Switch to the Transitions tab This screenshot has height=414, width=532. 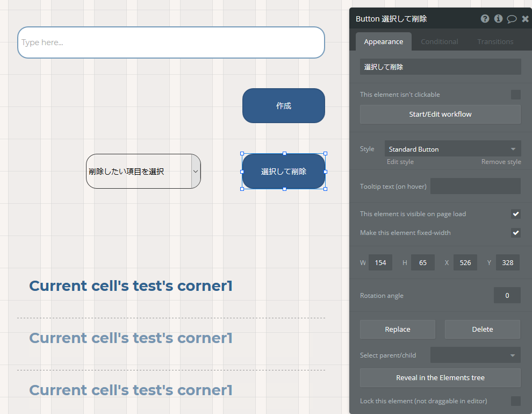[x=495, y=42]
